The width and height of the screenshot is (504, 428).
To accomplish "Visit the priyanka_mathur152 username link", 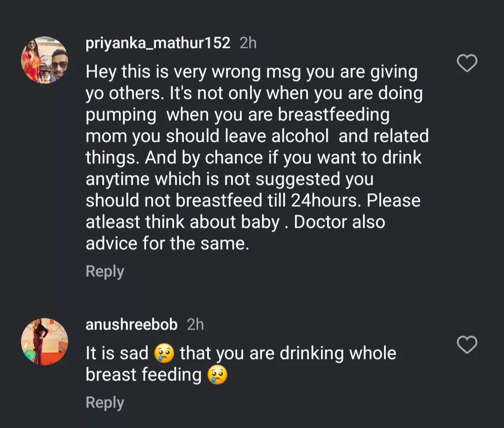I will [158, 43].
